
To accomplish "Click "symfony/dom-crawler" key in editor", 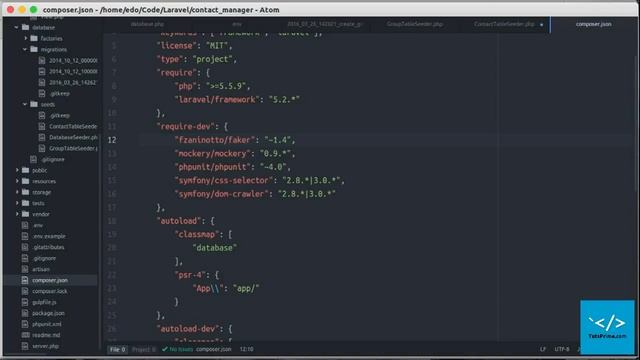I will tap(222, 194).
